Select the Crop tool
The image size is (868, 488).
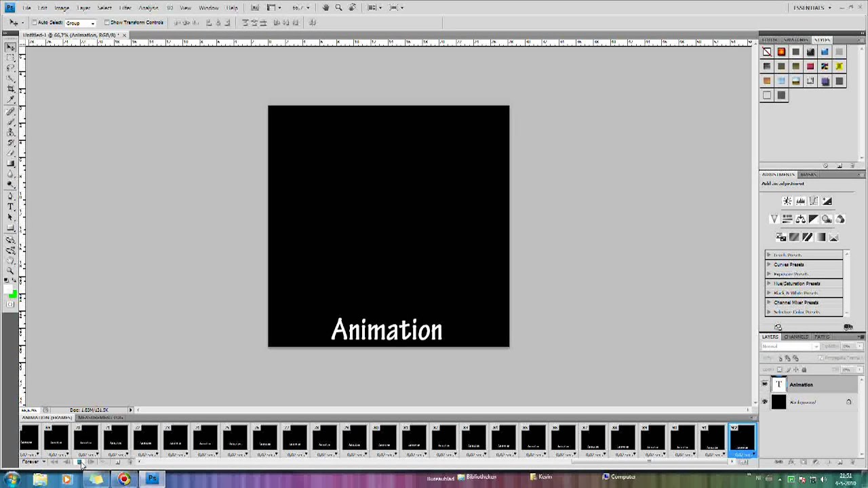pyautogui.click(x=12, y=87)
